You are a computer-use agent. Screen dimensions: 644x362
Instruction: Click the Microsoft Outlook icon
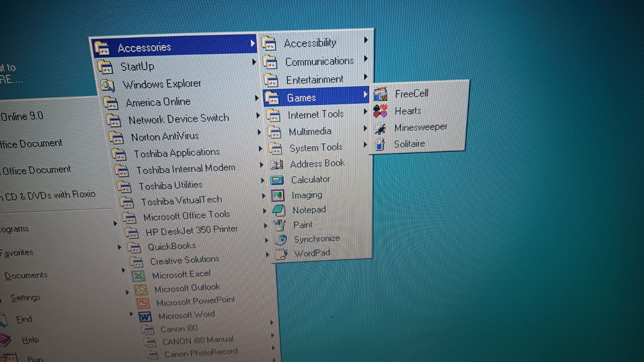141,290
